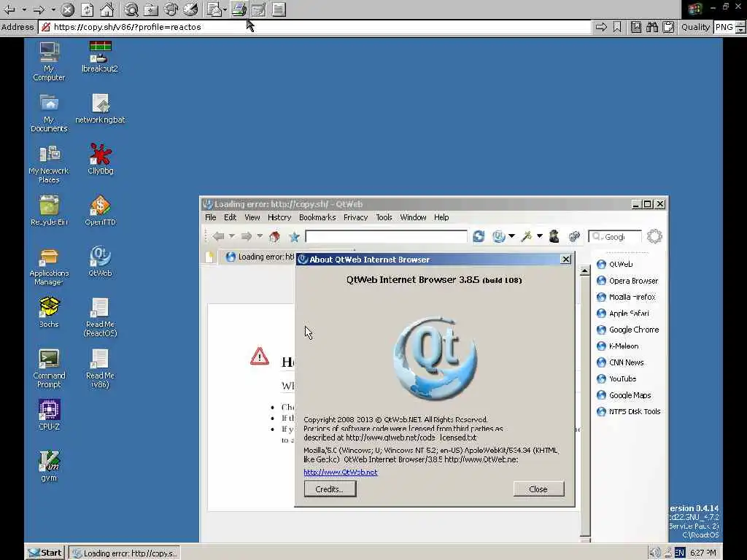Click QtWeb Home house icon

[x=274, y=236]
